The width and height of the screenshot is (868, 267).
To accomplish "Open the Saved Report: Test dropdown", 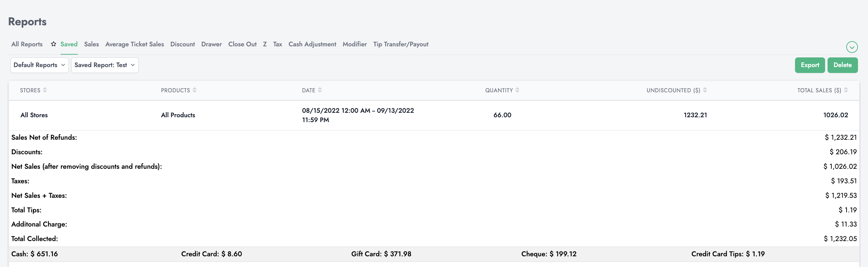I will point(105,65).
